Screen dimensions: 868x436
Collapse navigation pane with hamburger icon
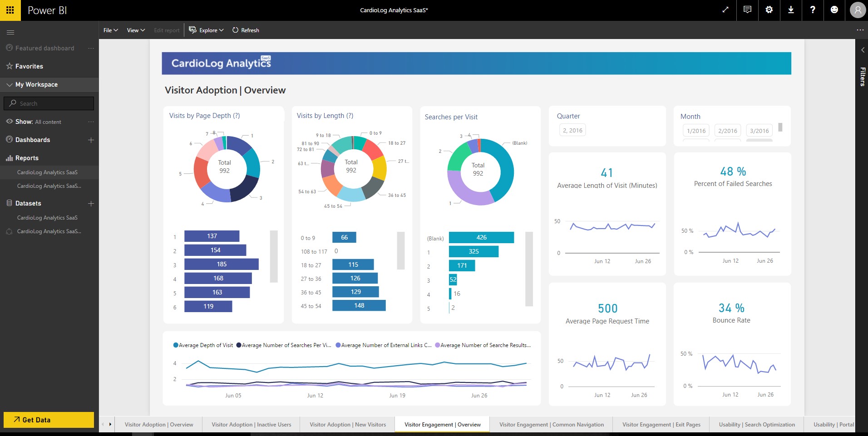click(10, 32)
